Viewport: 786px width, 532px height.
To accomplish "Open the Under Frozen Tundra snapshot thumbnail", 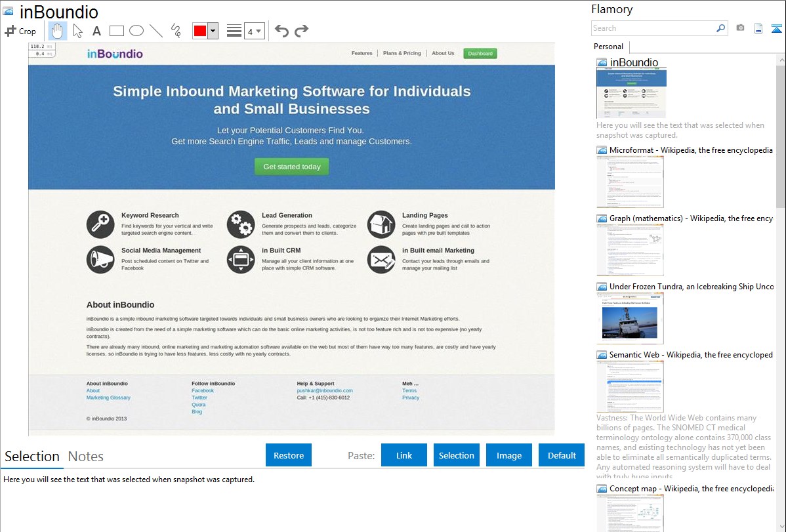I will [630, 318].
